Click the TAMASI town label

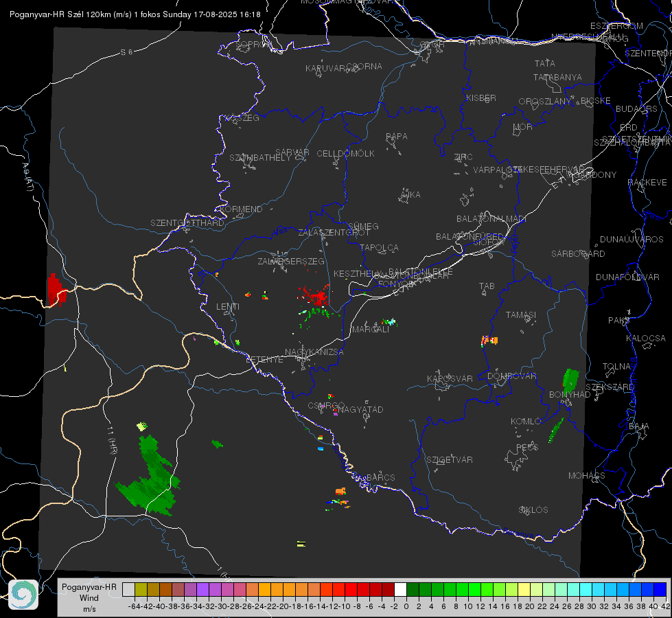[x=521, y=314]
